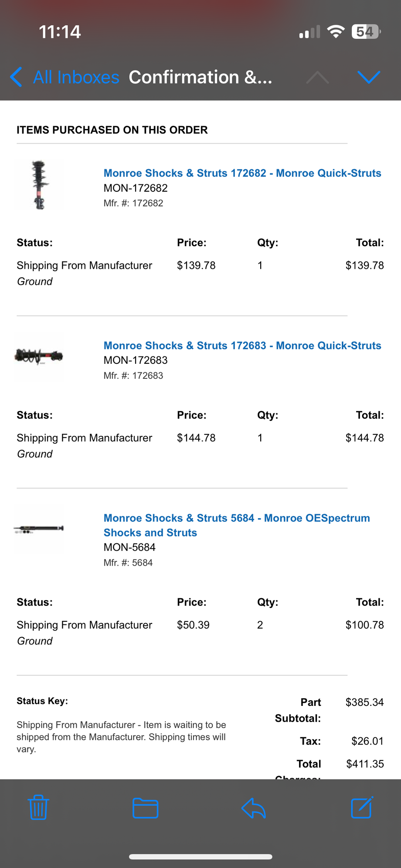The width and height of the screenshot is (401, 868).
Task: Tap the trash delete icon
Action: point(38,807)
